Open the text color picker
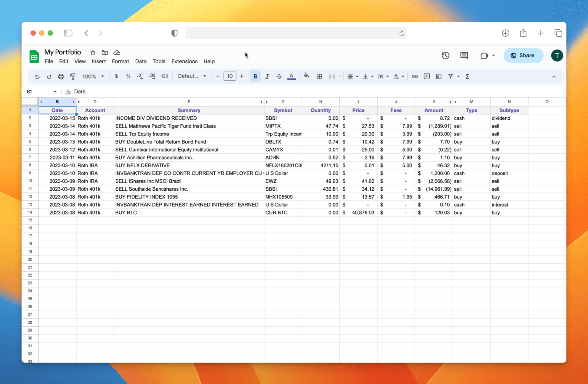The height and width of the screenshot is (384, 588). click(x=291, y=76)
